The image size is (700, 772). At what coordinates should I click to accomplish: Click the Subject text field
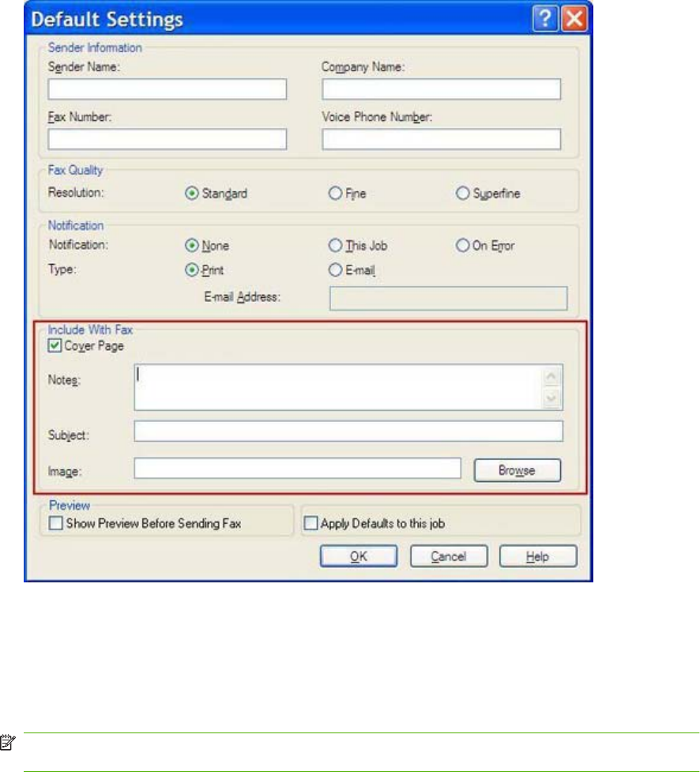348,431
